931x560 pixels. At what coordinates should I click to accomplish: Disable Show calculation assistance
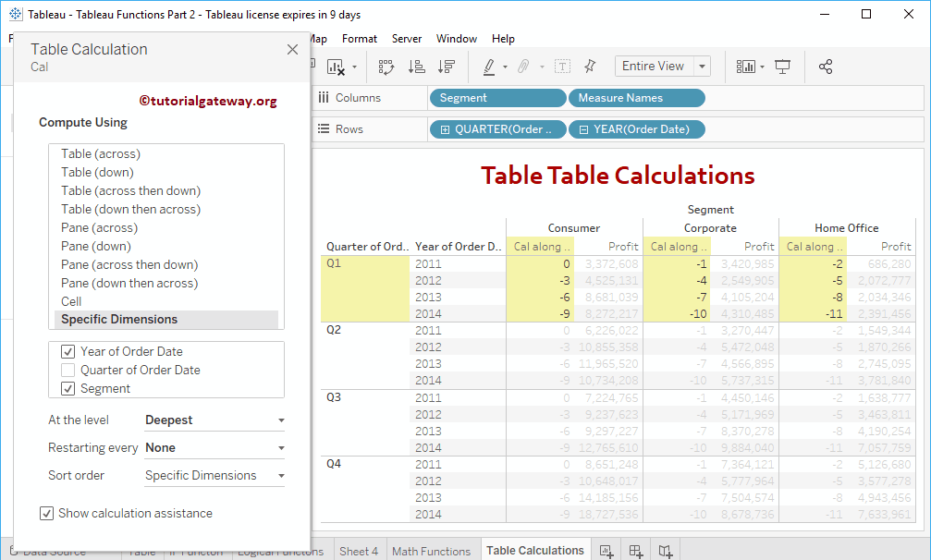click(x=47, y=513)
